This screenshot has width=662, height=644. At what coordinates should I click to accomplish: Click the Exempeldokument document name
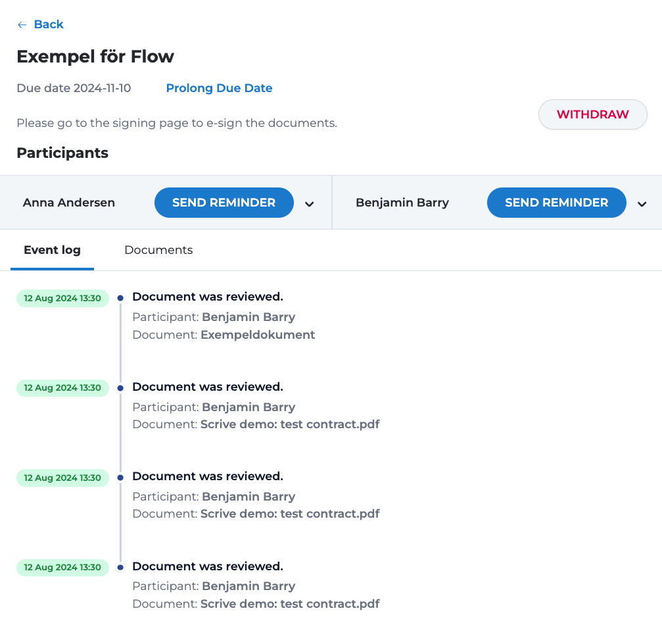(258, 335)
